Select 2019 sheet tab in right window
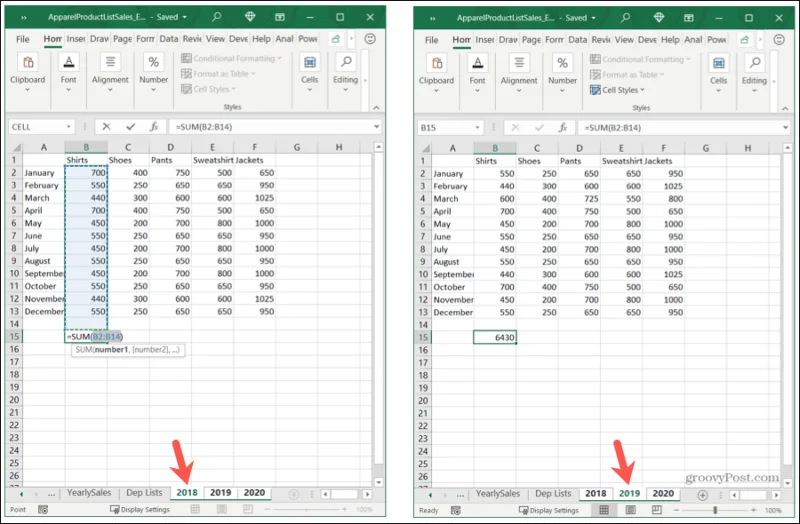The height and width of the screenshot is (524, 800). click(x=629, y=494)
